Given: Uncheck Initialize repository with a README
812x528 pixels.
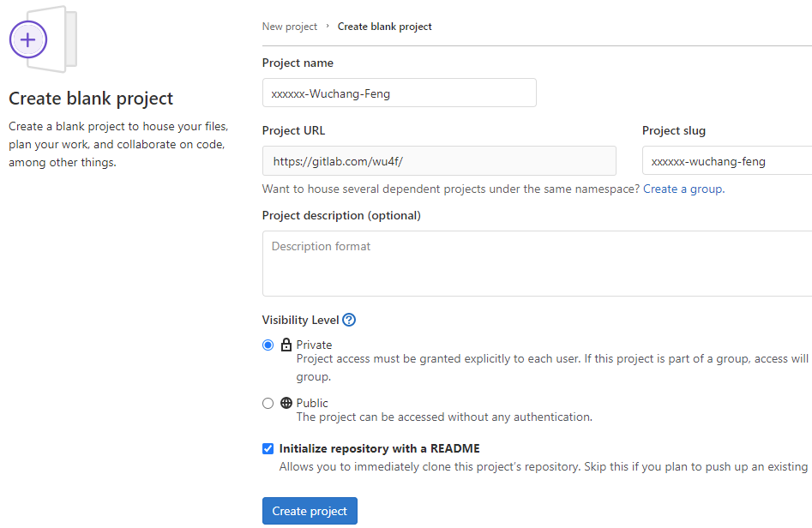Looking at the screenshot, I should point(268,448).
